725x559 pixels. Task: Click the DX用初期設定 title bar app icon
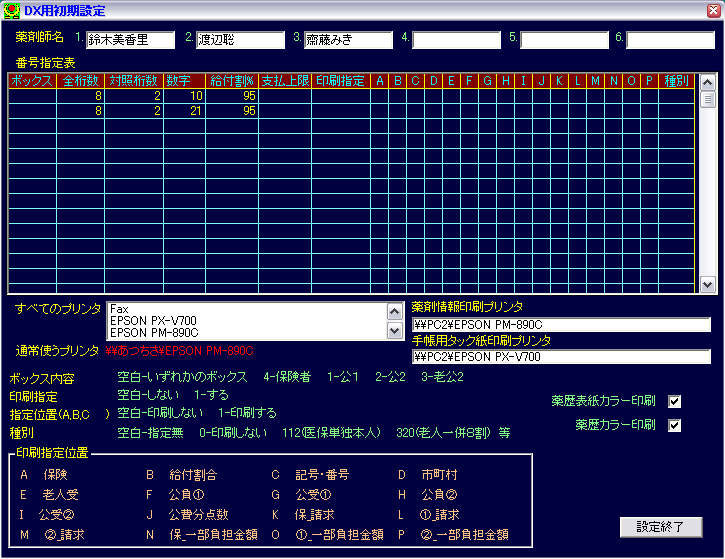coord(11,10)
